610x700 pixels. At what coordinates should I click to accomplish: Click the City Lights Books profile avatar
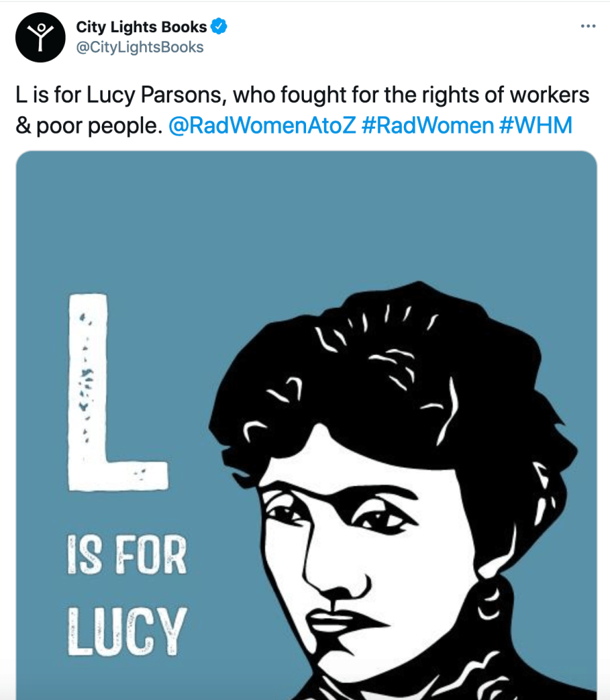click(x=40, y=38)
